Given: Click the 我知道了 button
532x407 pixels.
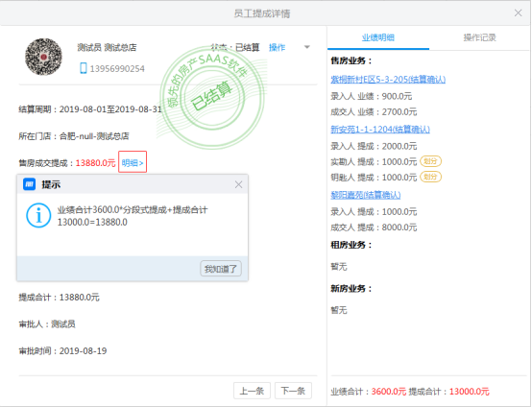Looking at the screenshot, I should click(x=221, y=269).
